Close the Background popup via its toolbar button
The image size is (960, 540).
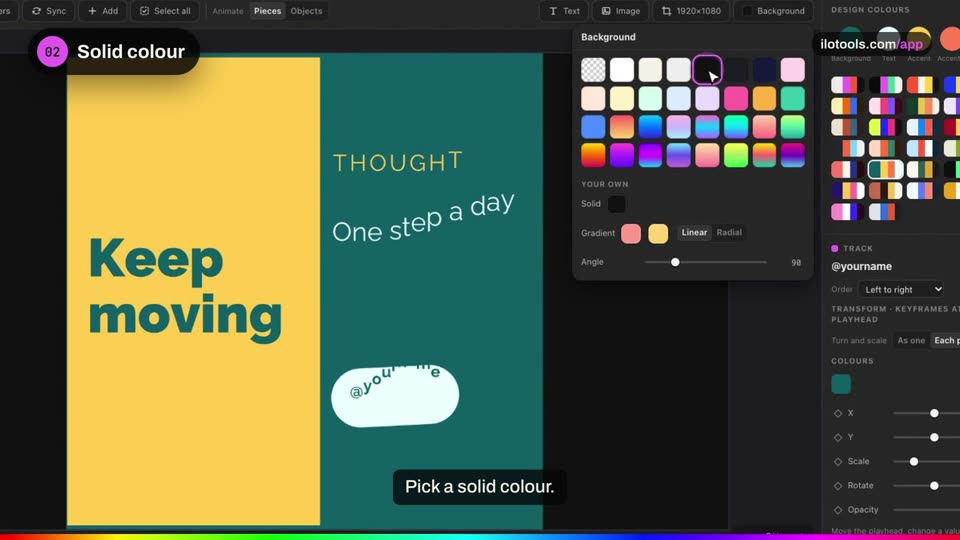coord(773,11)
